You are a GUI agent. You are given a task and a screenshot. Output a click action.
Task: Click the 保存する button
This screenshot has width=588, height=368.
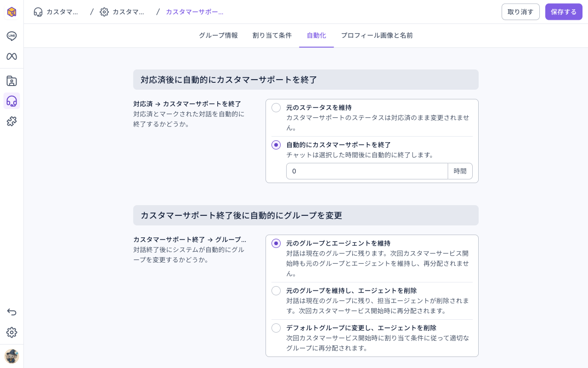click(x=564, y=12)
